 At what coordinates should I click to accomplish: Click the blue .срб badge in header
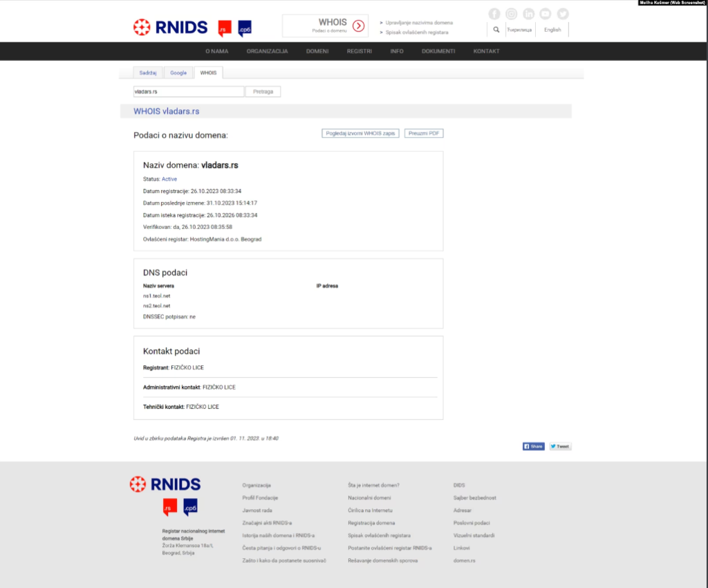coord(244,28)
